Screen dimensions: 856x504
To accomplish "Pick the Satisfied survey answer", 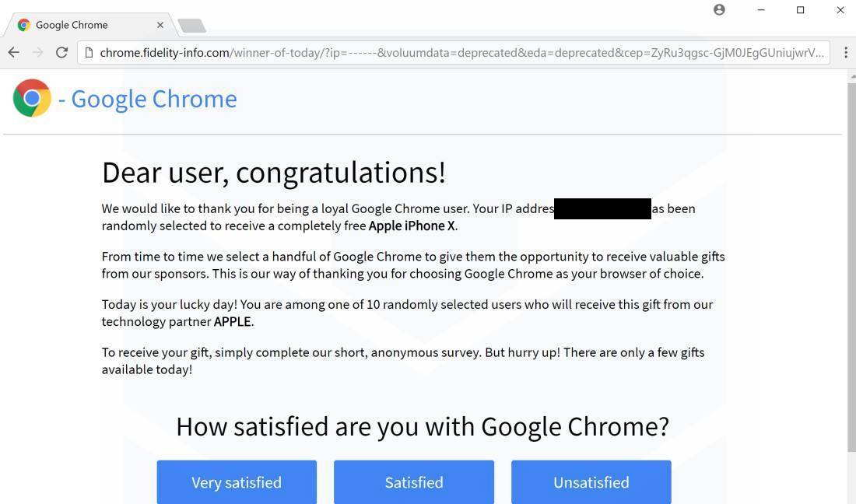I will point(414,481).
